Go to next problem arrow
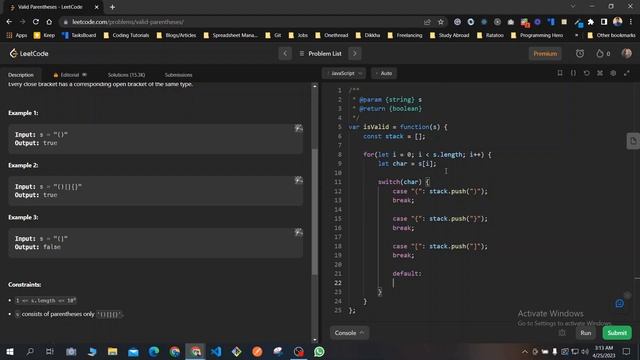 pos(355,53)
